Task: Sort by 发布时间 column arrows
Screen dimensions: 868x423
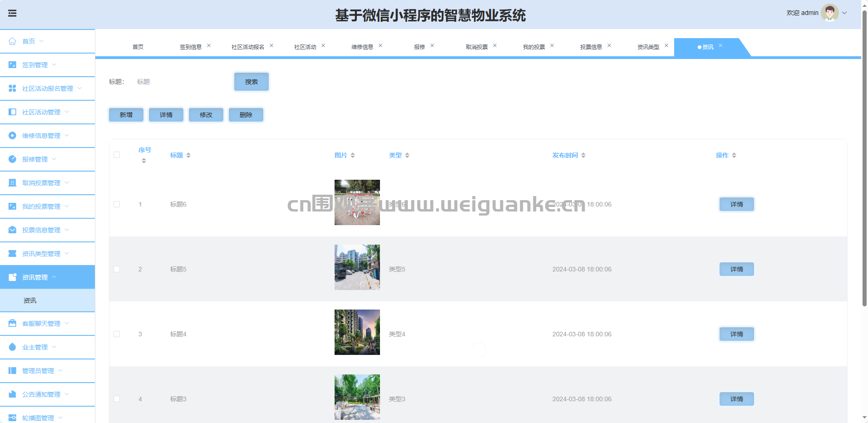Action: click(583, 155)
